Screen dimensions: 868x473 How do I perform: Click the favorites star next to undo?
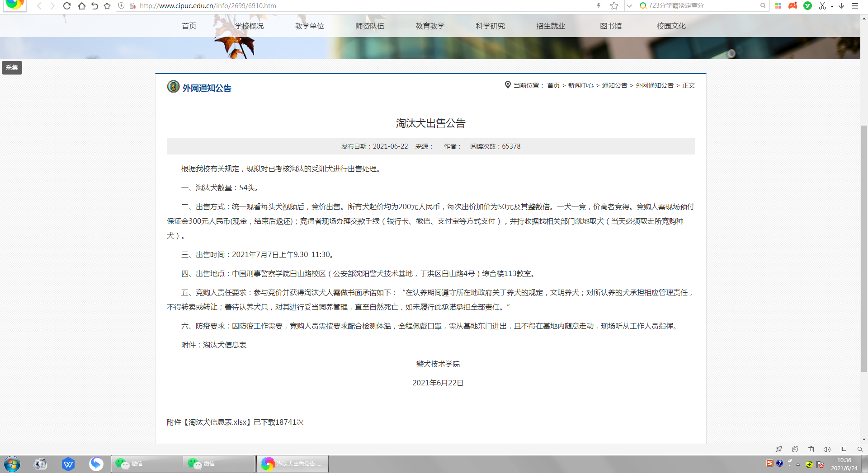[x=107, y=6]
